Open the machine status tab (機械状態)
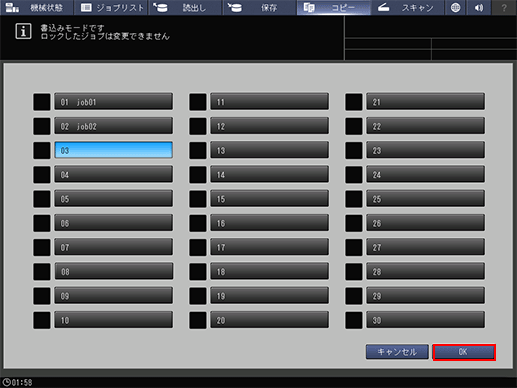Image resolution: width=517 pixels, height=388 pixels. tap(37, 7)
